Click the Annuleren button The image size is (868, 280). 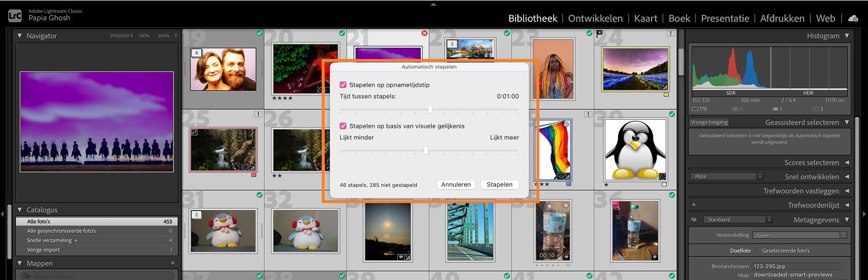pos(456,185)
